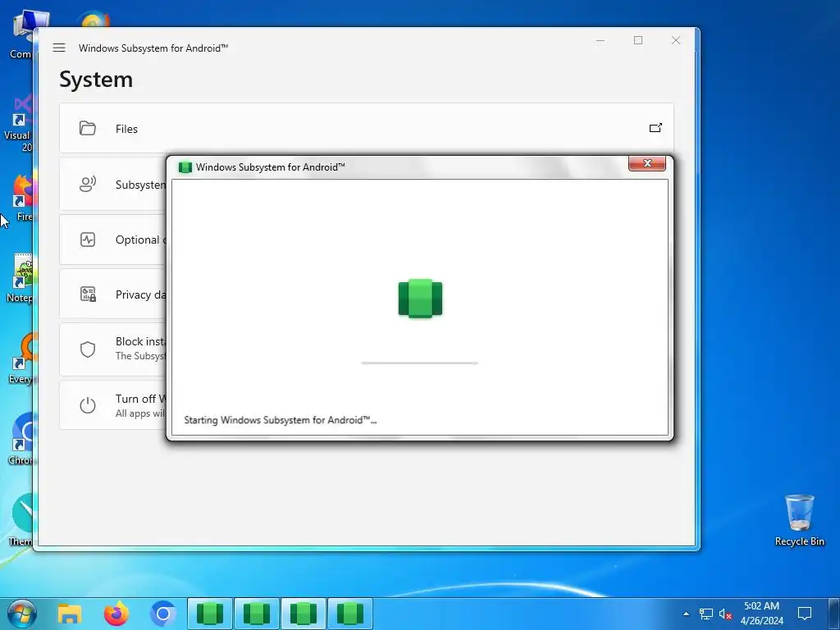Click the Subsystem resources icon
This screenshot has width=840, height=630.
pos(87,184)
